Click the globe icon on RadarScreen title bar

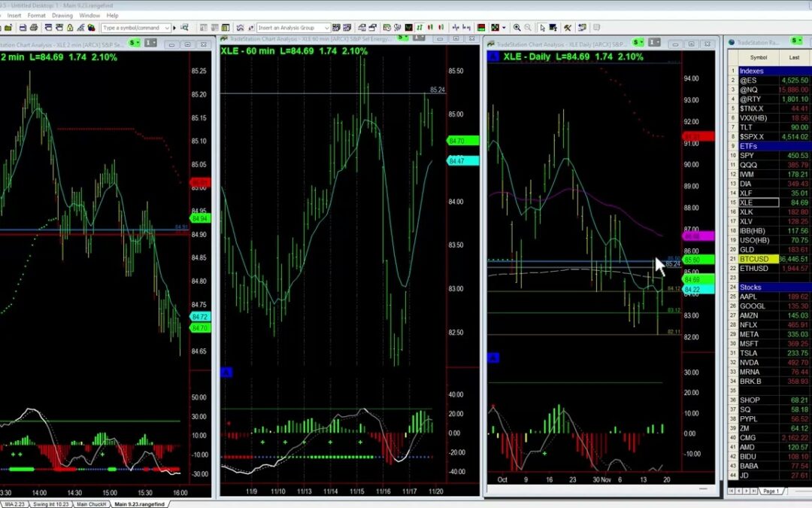click(732, 42)
